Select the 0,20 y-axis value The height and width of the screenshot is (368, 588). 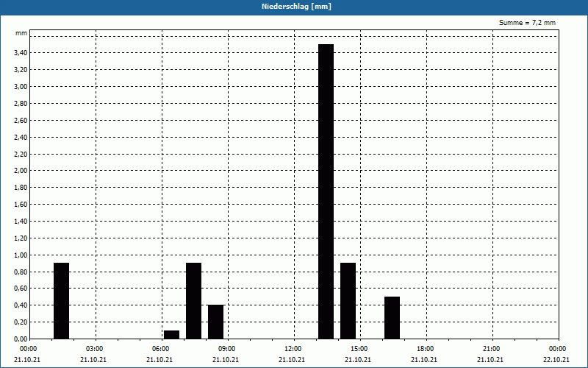coord(21,322)
